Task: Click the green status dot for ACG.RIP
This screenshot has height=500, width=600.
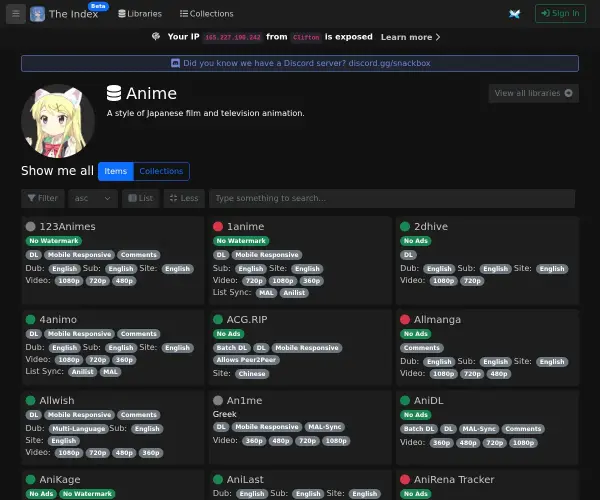Action: pos(218,319)
